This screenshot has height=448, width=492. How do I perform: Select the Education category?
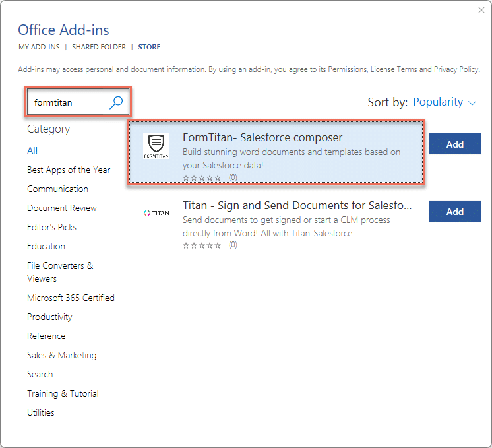click(x=46, y=247)
